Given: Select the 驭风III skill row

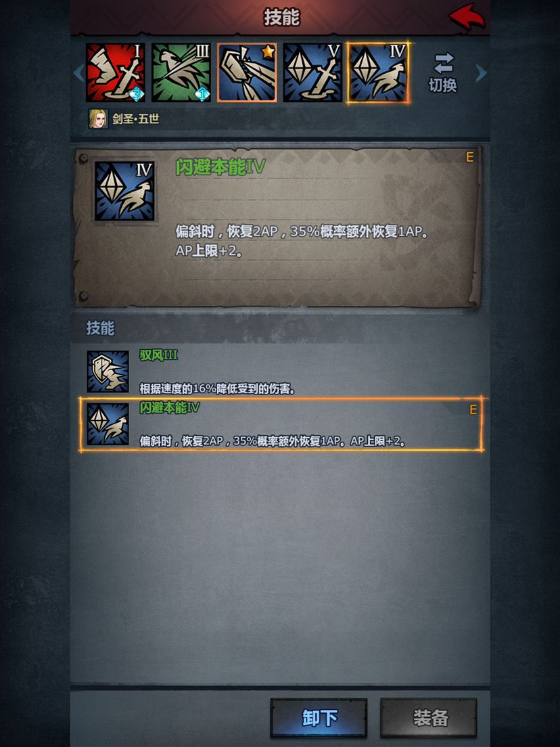Looking at the screenshot, I should point(281,371).
